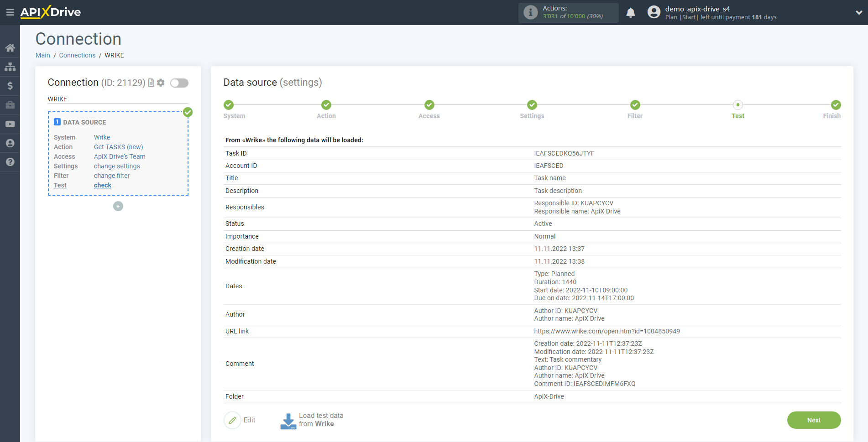
Task: Select the Creation date value 11.11.2022 13:37
Action: [559, 249]
